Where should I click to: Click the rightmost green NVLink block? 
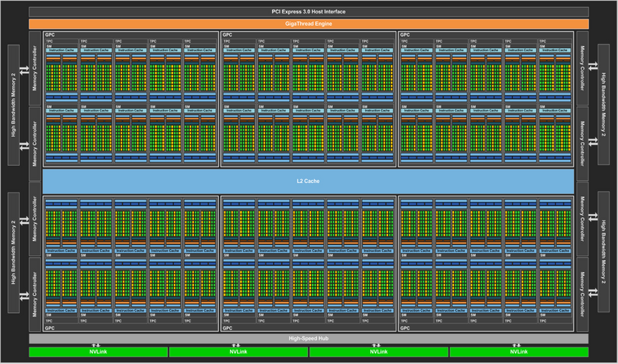click(519, 352)
